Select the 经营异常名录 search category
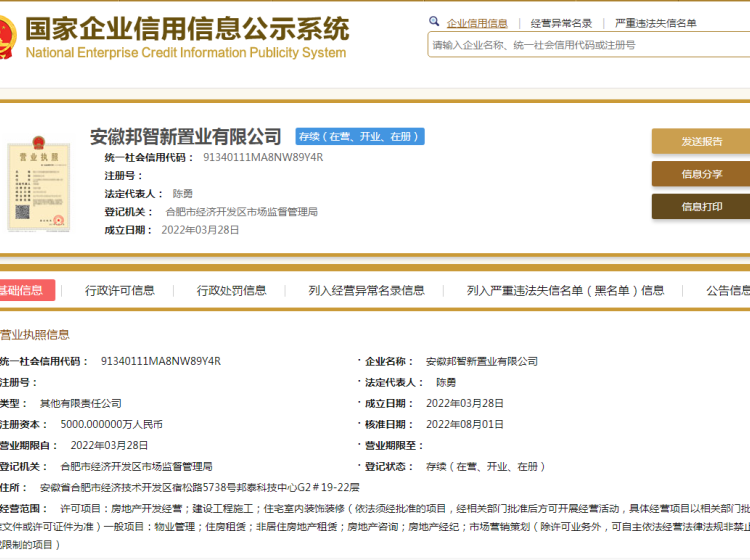 tap(561, 23)
